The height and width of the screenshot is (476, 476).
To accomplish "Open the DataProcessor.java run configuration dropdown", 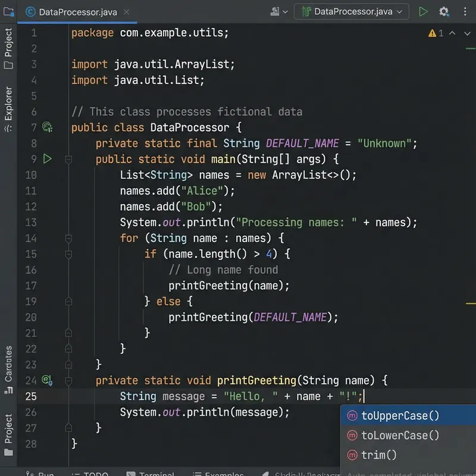I will (351, 11).
